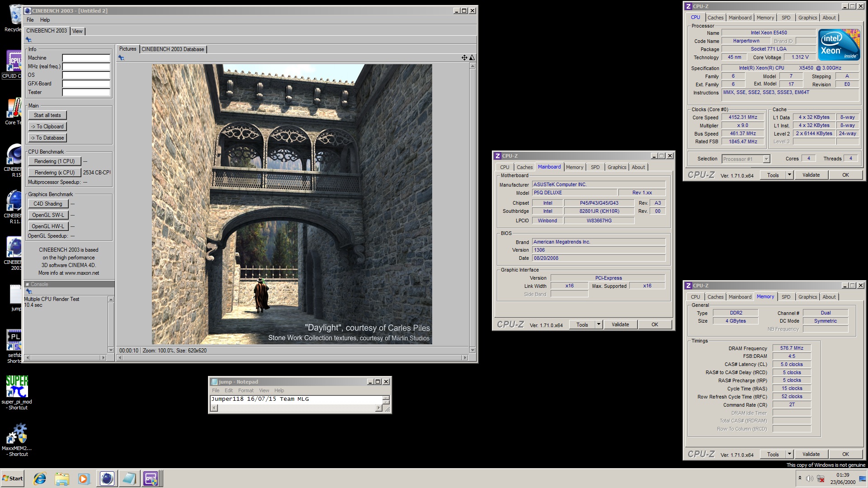
Task: Open the Format menu in Notepad
Action: [246, 390]
